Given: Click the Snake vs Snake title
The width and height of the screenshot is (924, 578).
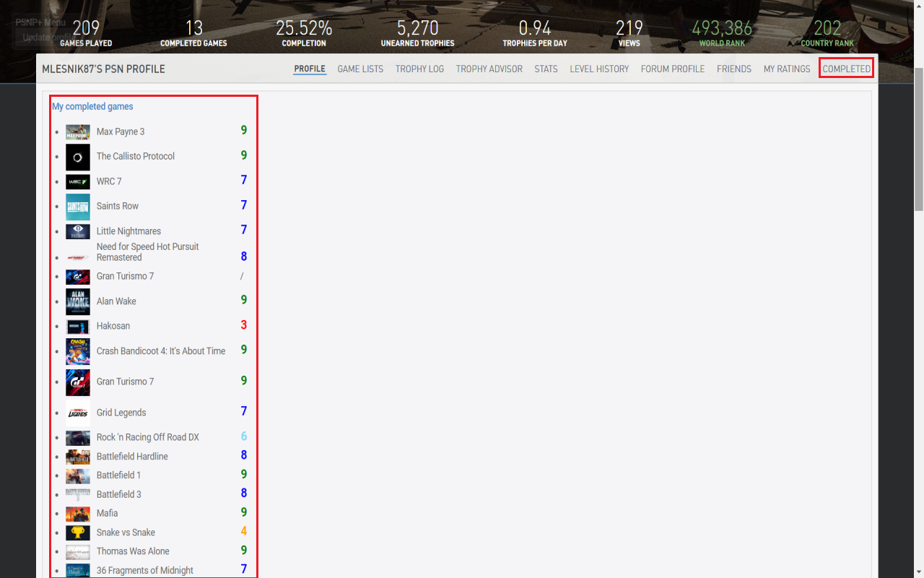Looking at the screenshot, I should (x=126, y=532).
